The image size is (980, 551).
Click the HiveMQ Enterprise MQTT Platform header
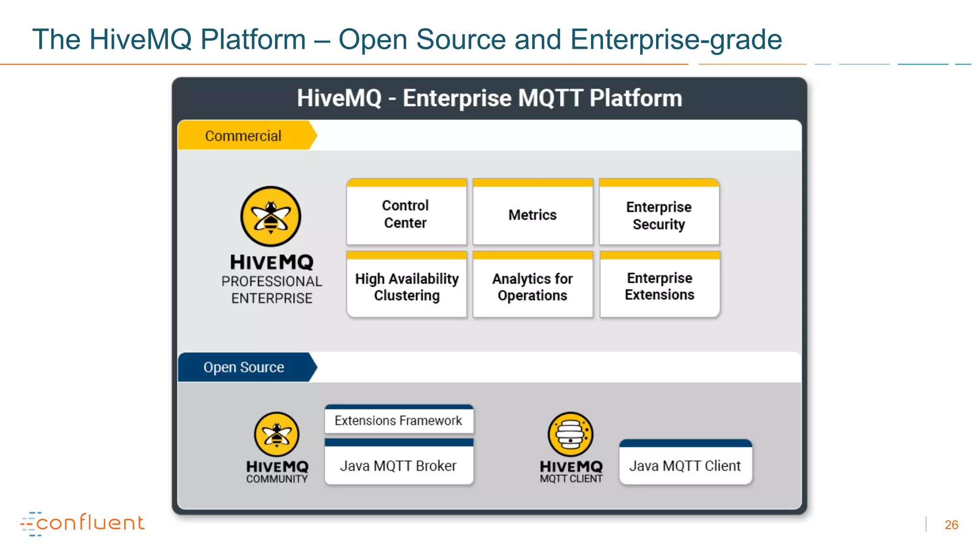489,98
